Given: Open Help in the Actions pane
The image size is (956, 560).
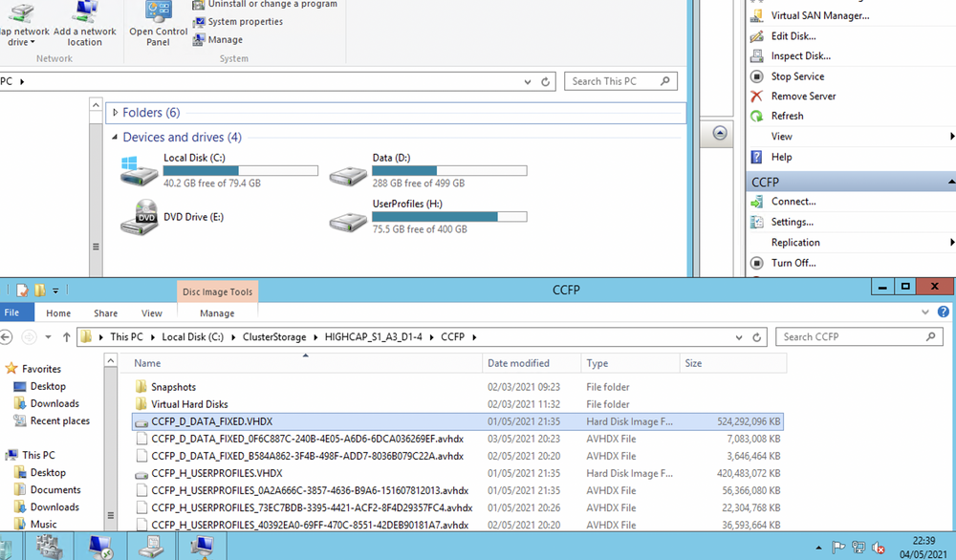Looking at the screenshot, I should pos(781,158).
